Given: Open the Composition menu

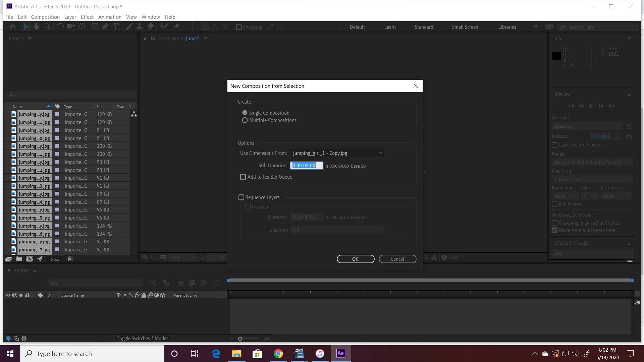Looking at the screenshot, I should pos(45,17).
